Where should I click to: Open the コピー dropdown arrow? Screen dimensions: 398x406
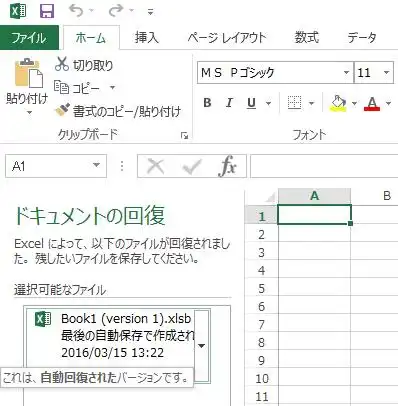(112, 88)
